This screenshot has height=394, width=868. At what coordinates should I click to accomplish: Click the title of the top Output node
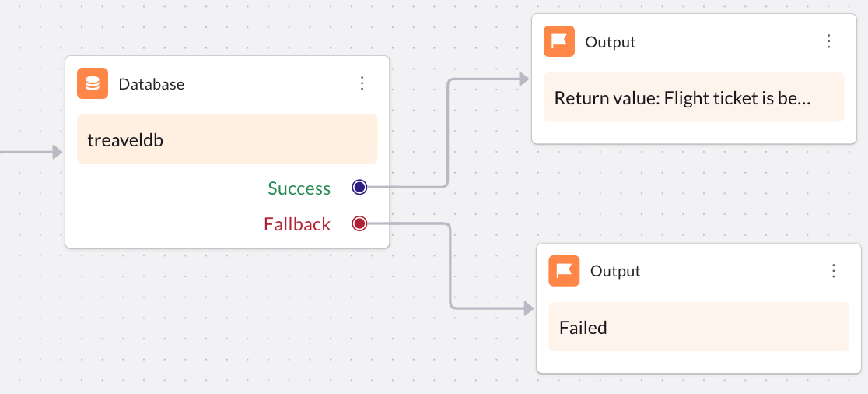[x=610, y=42]
